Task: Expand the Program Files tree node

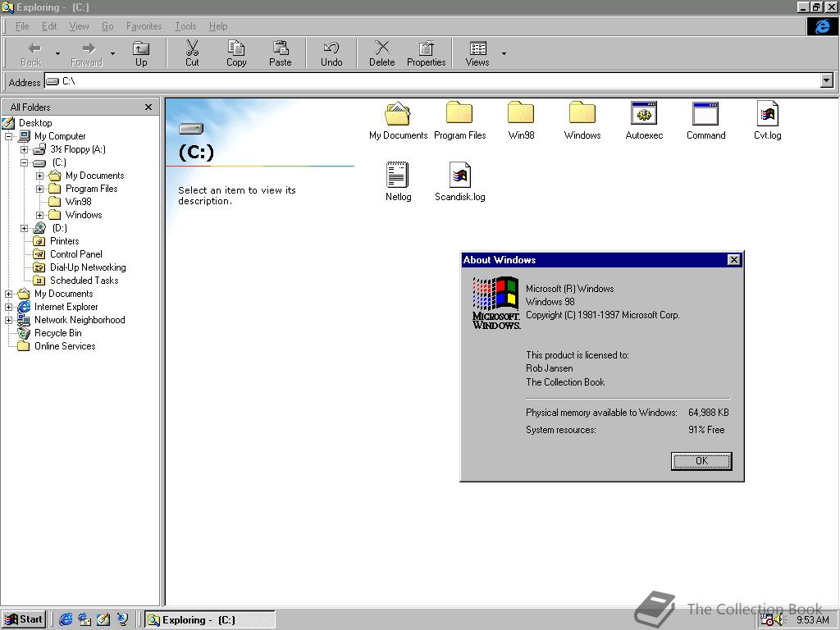Action: (39, 189)
